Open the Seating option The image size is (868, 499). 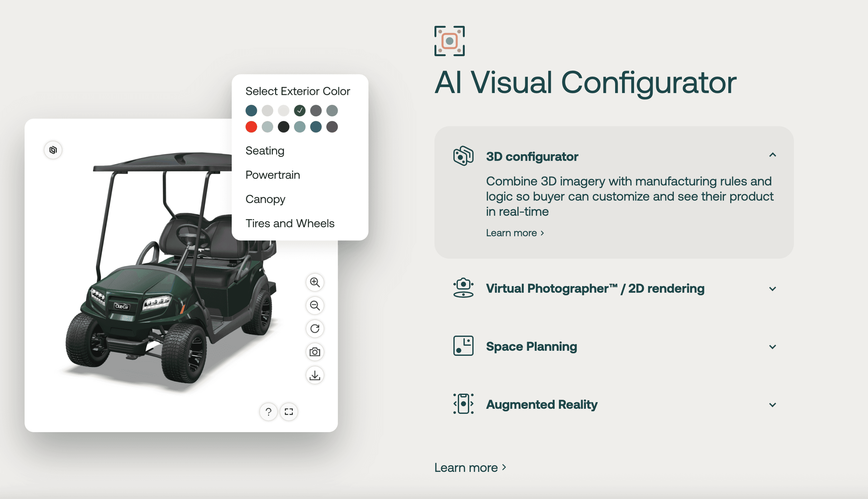pos(265,150)
